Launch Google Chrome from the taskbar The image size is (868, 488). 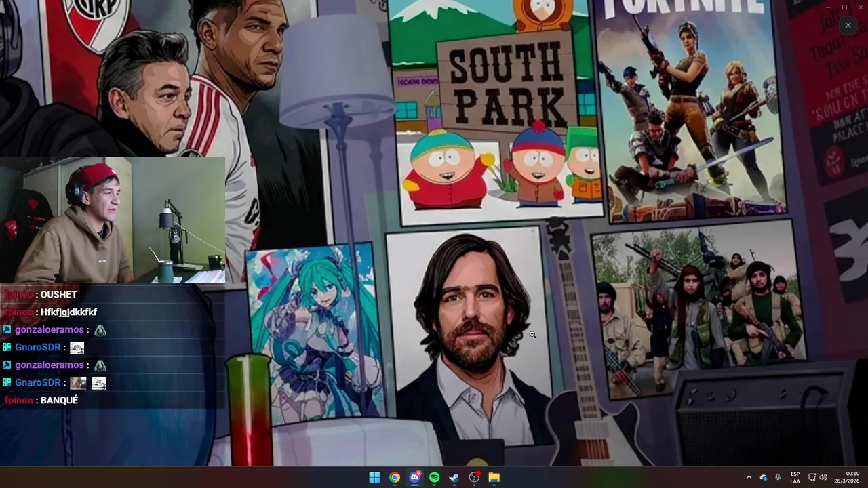point(394,477)
